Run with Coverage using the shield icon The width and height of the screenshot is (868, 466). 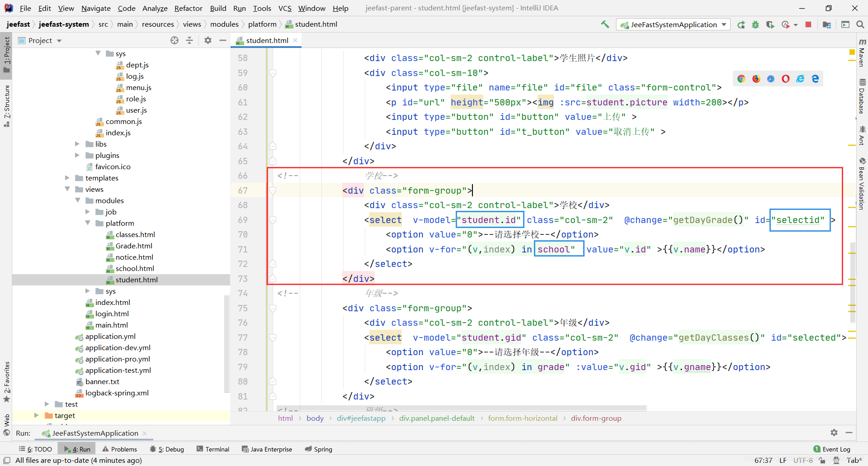[770, 25]
